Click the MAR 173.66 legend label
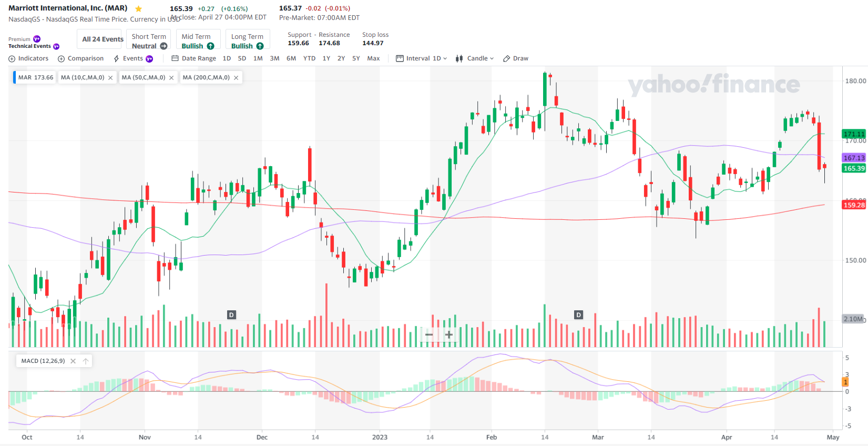The width and height of the screenshot is (868, 446). tap(35, 78)
